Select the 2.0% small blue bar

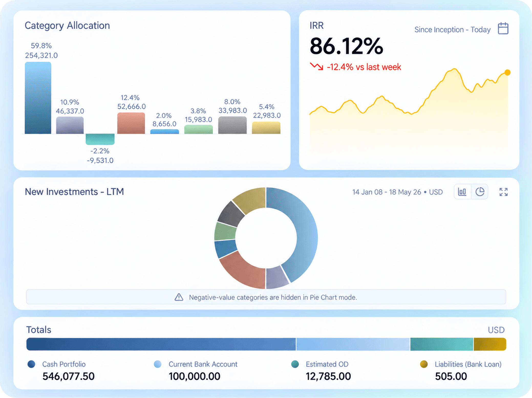[164, 131]
